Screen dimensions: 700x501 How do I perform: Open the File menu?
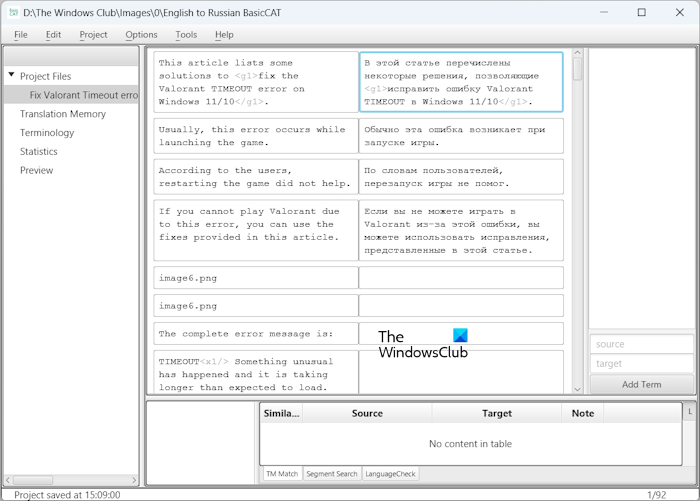21,34
